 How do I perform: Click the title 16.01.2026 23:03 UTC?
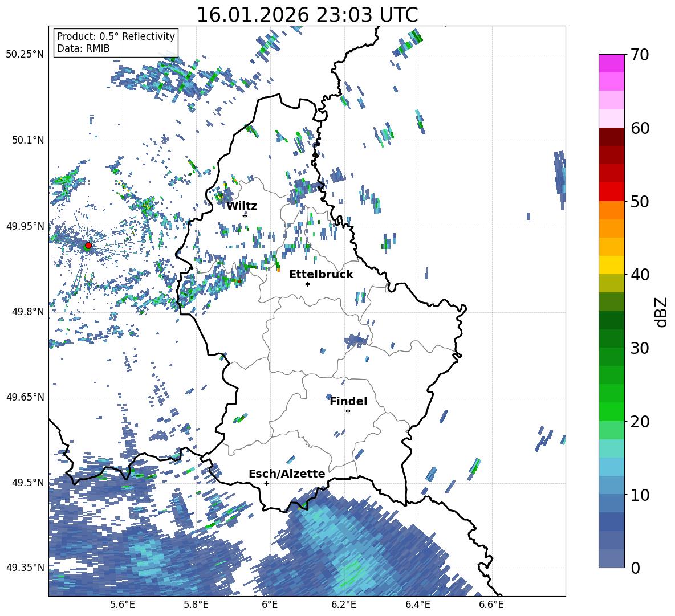click(x=307, y=15)
